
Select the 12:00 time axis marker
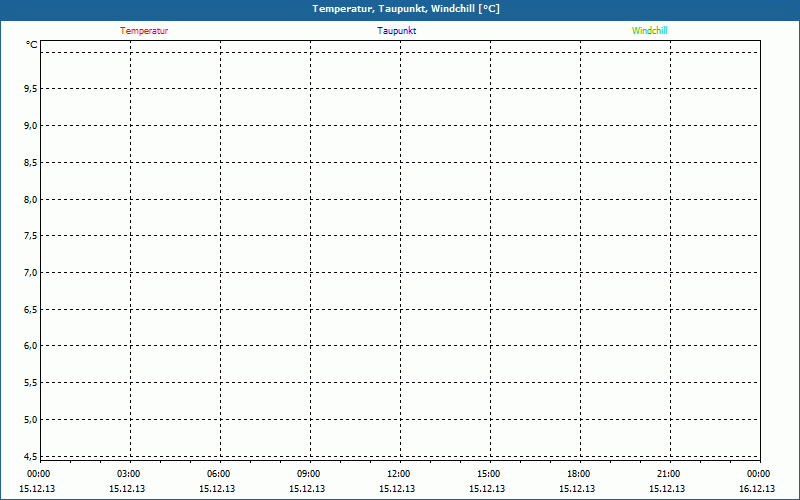[x=398, y=474]
